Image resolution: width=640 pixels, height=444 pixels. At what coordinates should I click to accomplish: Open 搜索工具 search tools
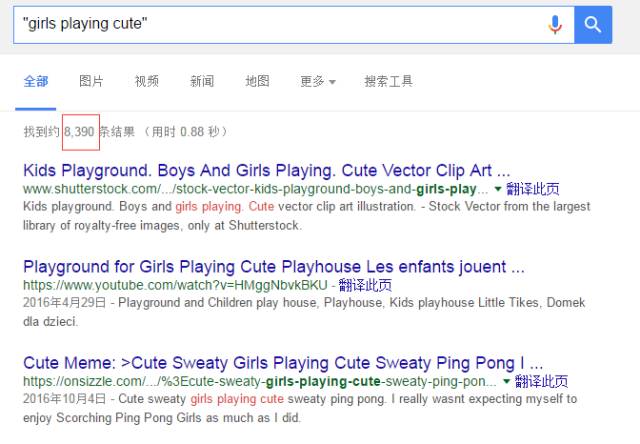pos(388,81)
